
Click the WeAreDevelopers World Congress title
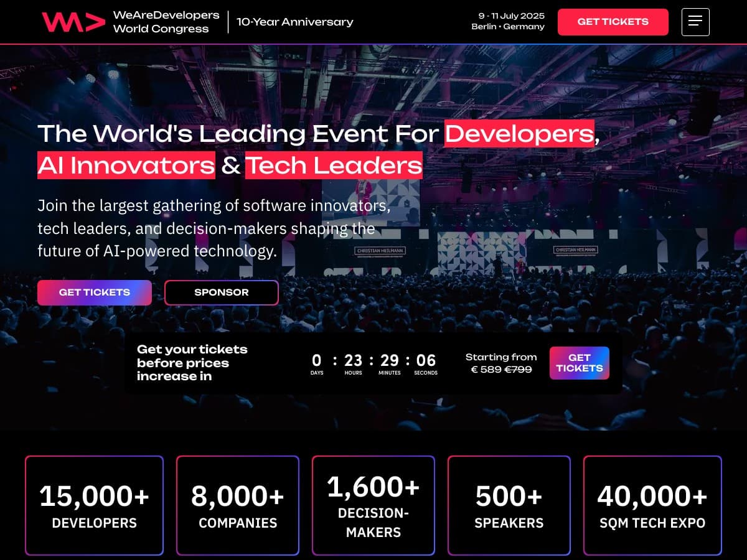coord(166,22)
